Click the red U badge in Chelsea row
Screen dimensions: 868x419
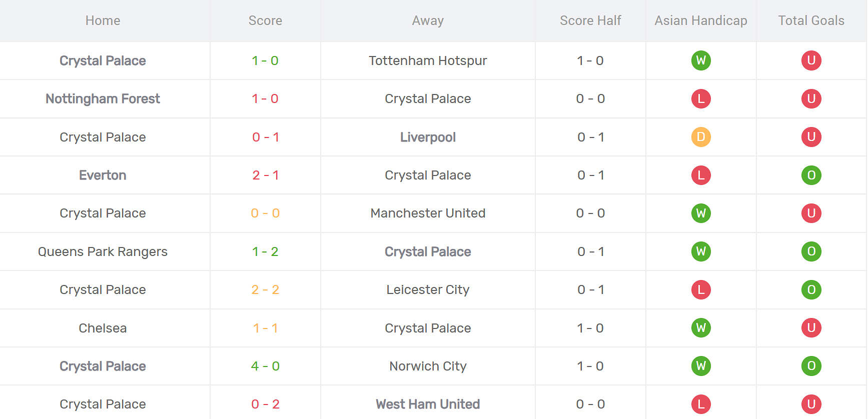click(x=811, y=328)
